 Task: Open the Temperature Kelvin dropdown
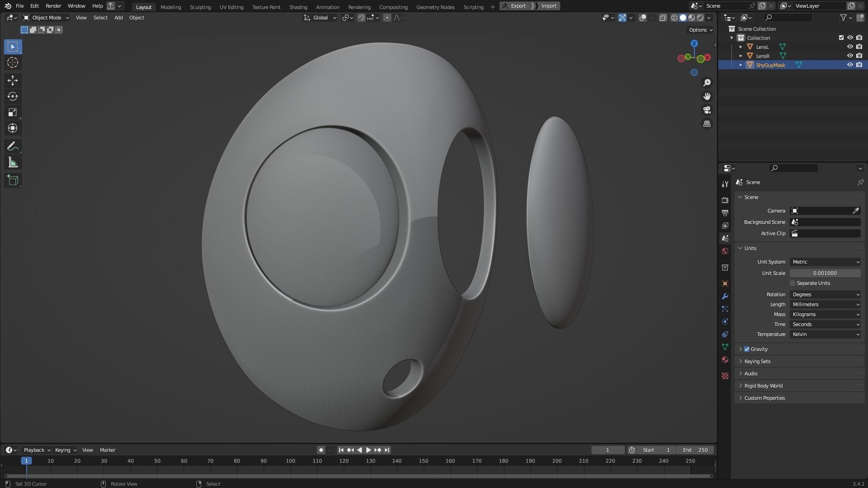(x=825, y=334)
